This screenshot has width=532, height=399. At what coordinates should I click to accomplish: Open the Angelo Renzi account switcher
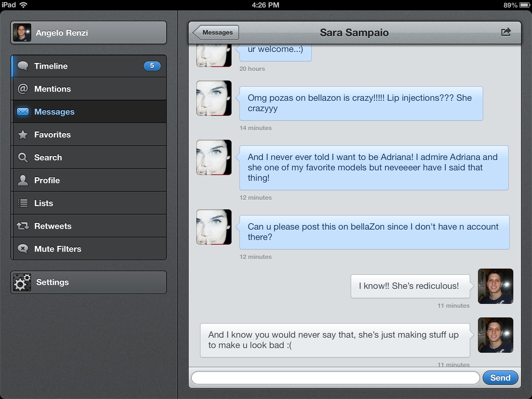click(88, 32)
